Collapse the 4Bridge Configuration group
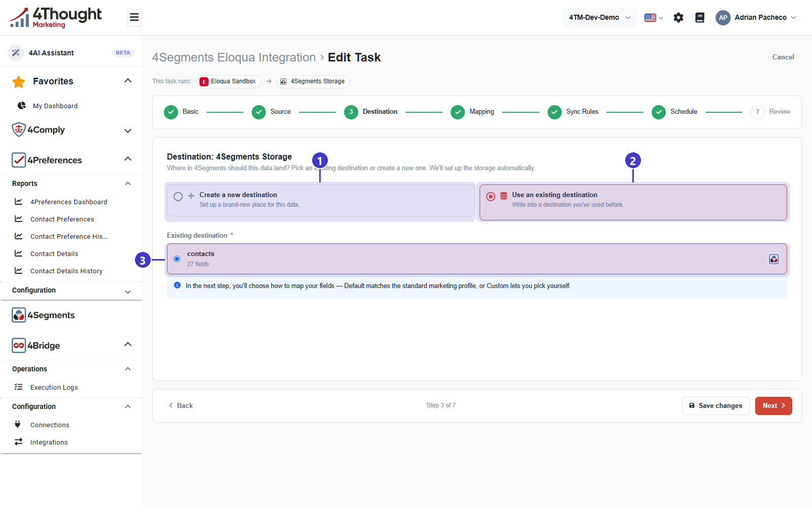 click(x=128, y=407)
